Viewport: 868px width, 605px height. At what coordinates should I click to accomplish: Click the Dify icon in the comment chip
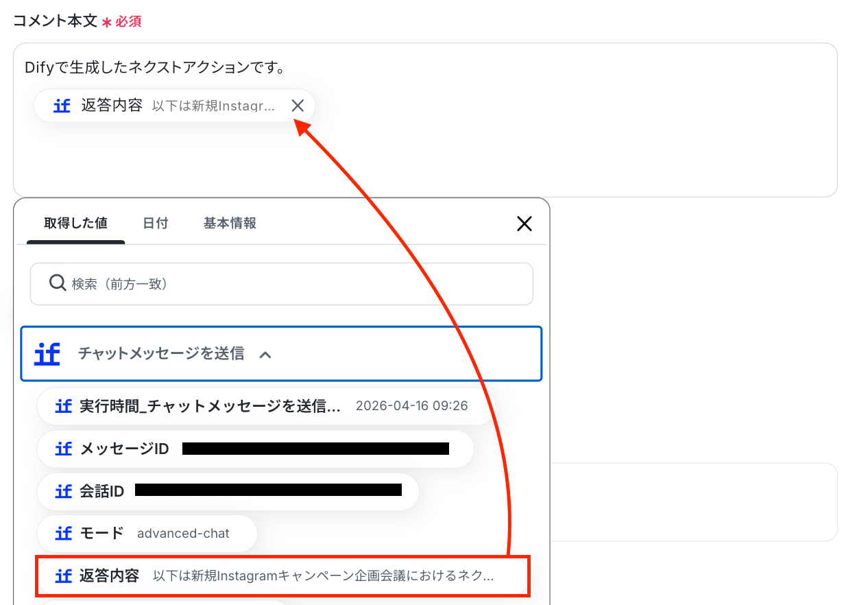click(x=62, y=106)
